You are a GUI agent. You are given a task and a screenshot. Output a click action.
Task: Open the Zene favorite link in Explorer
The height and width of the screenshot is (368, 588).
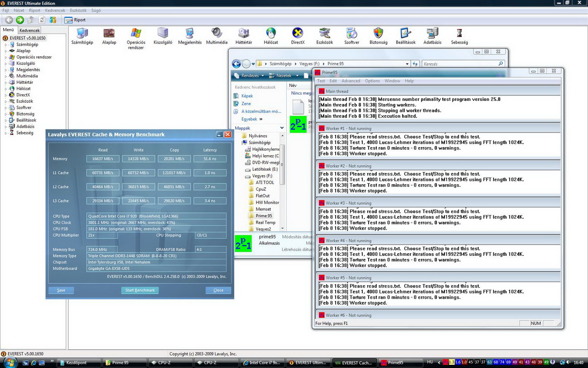click(246, 104)
